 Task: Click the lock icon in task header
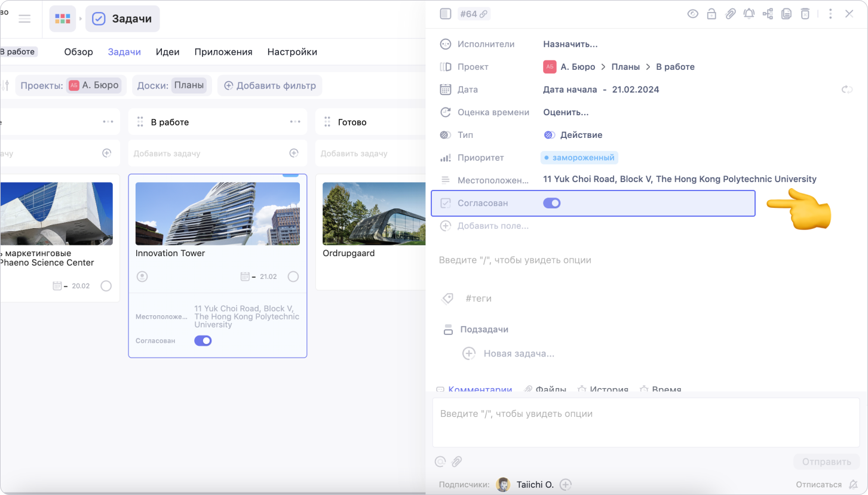(x=711, y=14)
